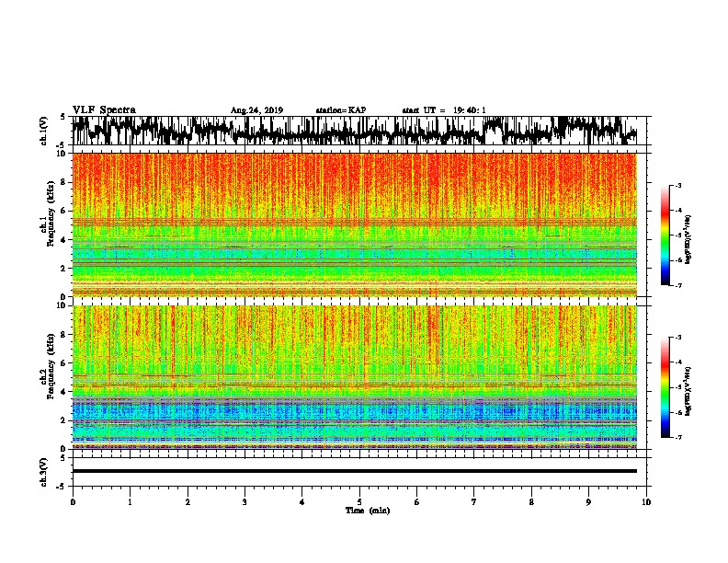Screen dimensions: 728x563
Task: Click time axis tick label "4"
Action: (x=301, y=502)
